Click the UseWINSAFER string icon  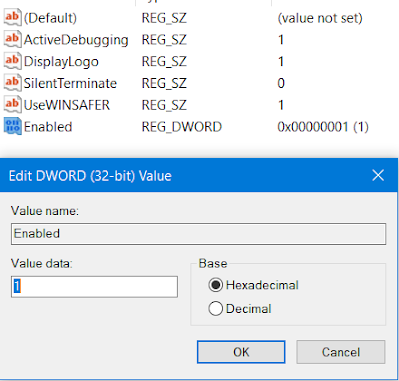click(13, 105)
